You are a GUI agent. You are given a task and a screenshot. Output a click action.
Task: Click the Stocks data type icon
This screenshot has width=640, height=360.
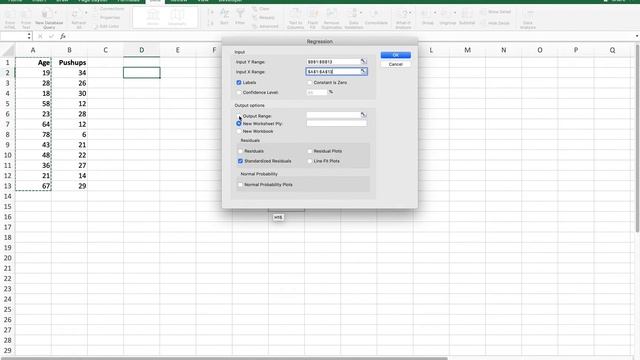[153, 18]
